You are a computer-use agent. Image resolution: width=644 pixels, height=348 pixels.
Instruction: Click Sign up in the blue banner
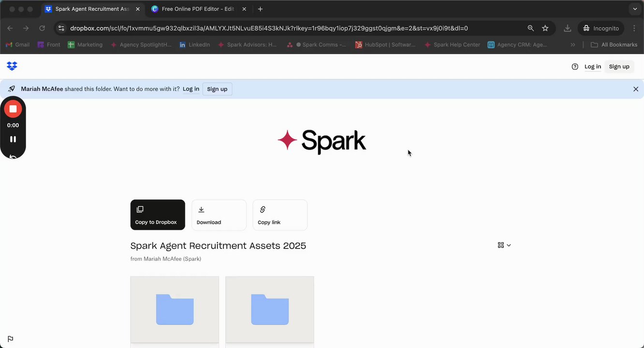(217, 89)
